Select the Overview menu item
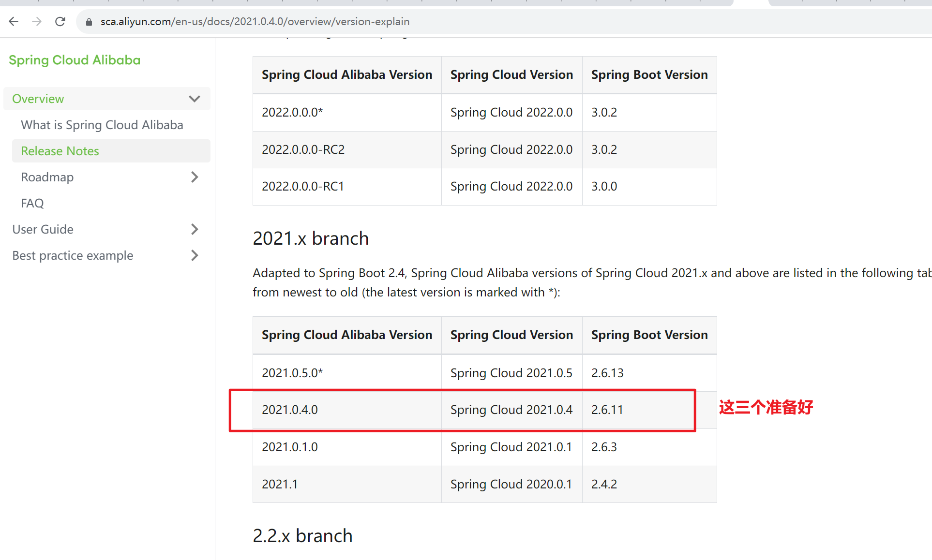This screenshot has height=560, width=932. (x=38, y=99)
